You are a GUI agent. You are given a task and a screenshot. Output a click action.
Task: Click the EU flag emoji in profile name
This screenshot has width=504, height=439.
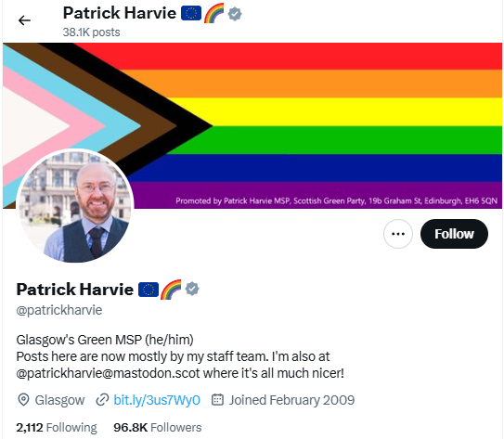pyautogui.click(x=149, y=290)
